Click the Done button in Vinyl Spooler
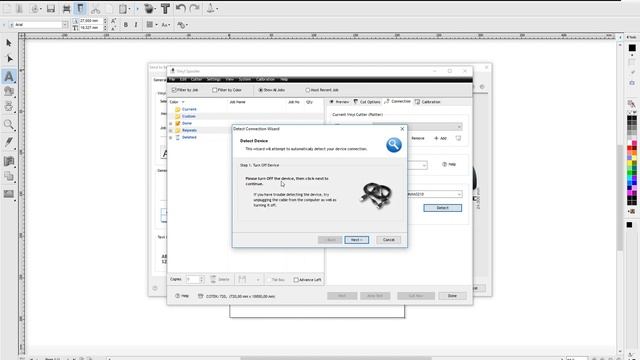Image resolution: width=640 pixels, height=360 pixels. click(452, 296)
